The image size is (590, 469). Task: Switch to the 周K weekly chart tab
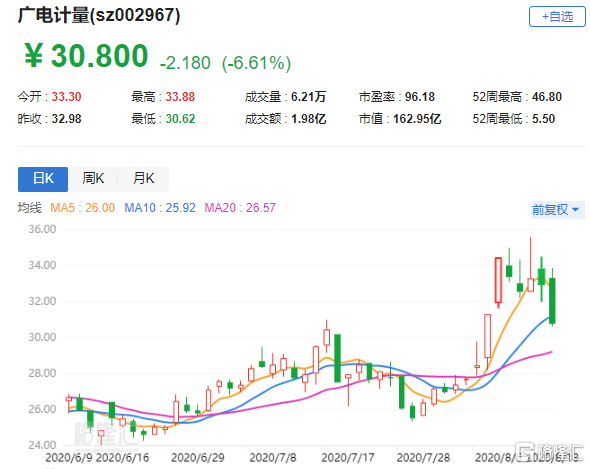(93, 179)
